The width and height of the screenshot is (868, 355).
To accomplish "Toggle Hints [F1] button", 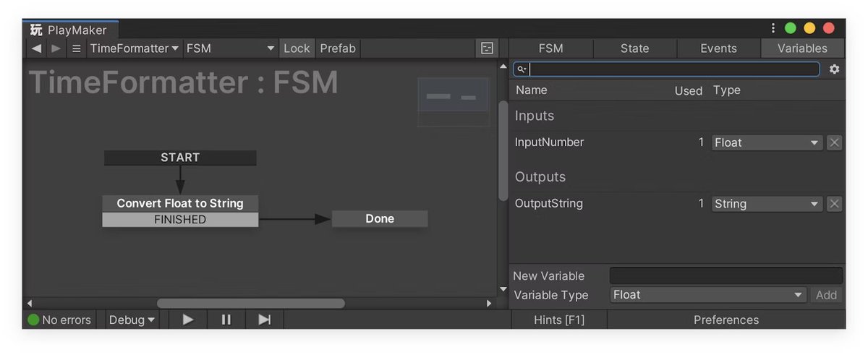I will pyautogui.click(x=559, y=320).
